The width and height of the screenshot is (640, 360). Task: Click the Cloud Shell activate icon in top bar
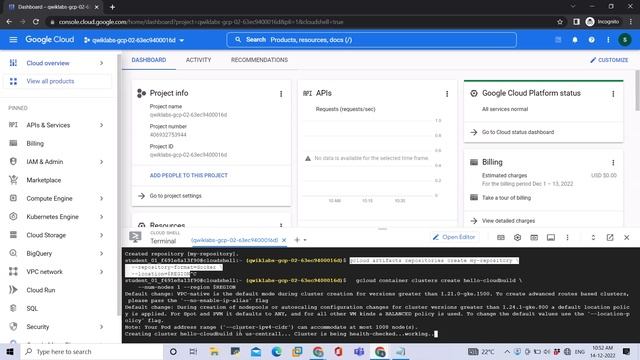(x=558, y=40)
